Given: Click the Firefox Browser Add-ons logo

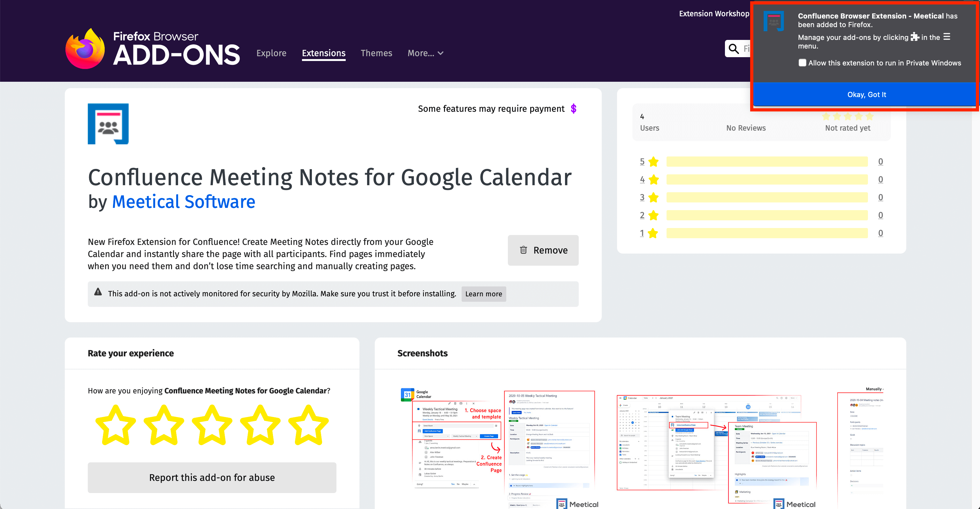Looking at the screenshot, I should point(153,49).
